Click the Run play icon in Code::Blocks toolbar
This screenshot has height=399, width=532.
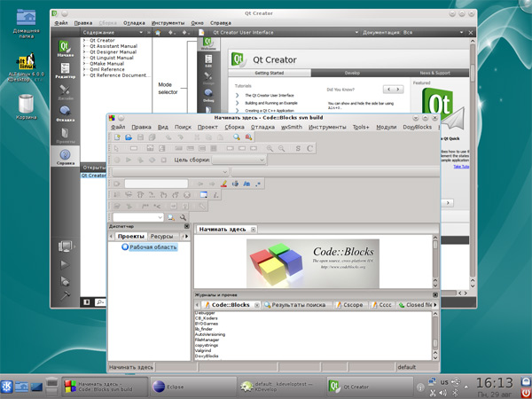(x=129, y=160)
